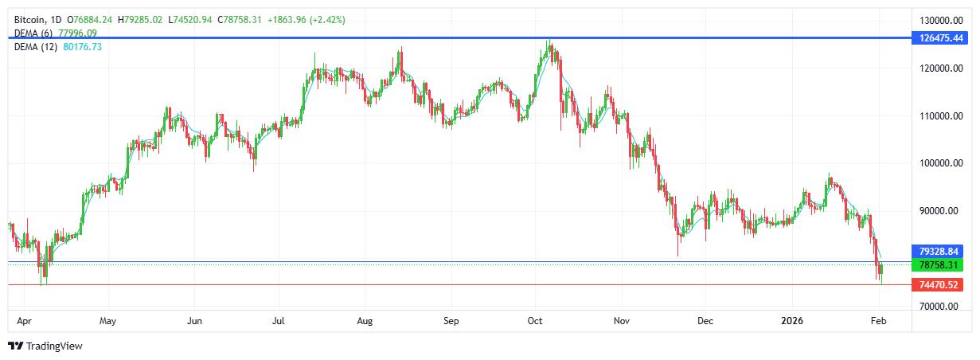Screen dimensions: 980x360
Task: Click the Oct label on time axis
Action: coord(535,322)
